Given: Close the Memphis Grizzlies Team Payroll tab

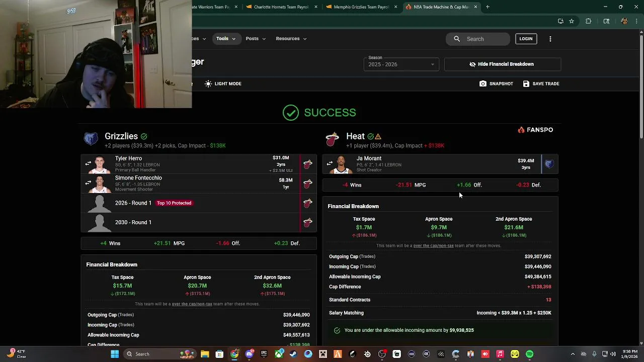Looking at the screenshot, I should pyautogui.click(x=395, y=7).
